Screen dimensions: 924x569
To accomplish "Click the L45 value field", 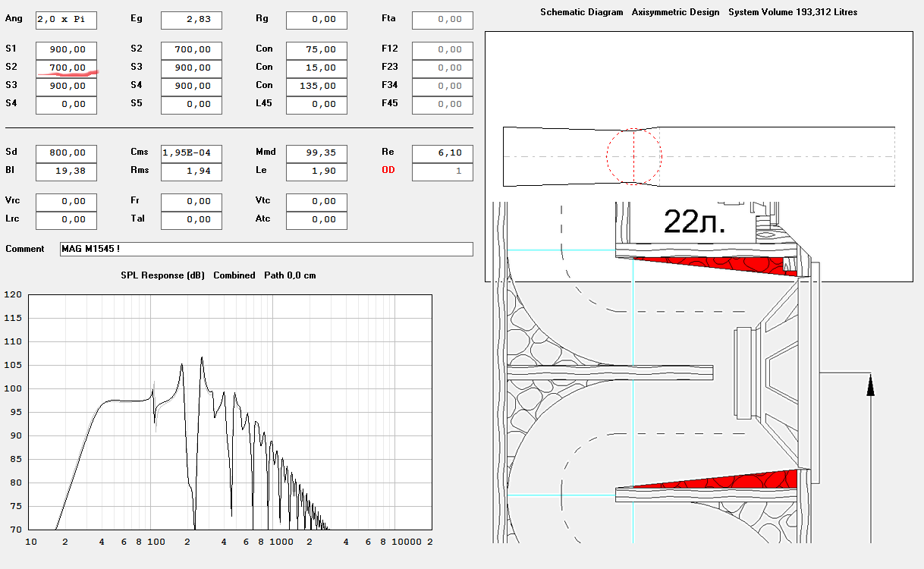I will tap(316, 105).
